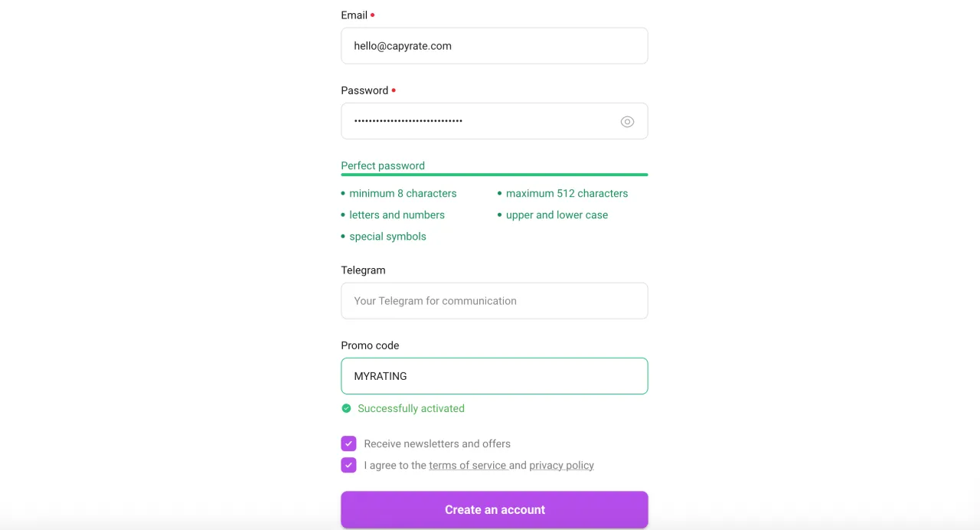The image size is (980, 530).
Task: Click the green success checkmark icon
Action: click(x=346, y=408)
